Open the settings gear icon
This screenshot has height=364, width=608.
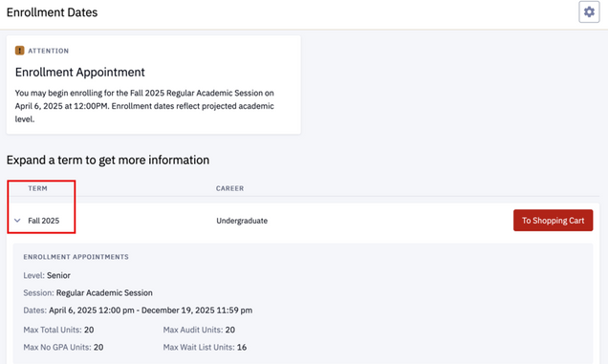click(x=589, y=12)
